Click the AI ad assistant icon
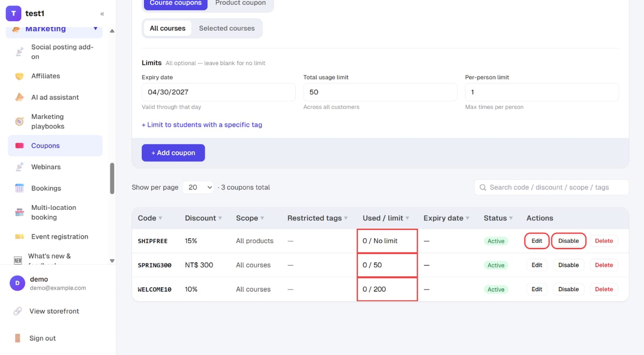Screen dimensions: 644x355 19,97
